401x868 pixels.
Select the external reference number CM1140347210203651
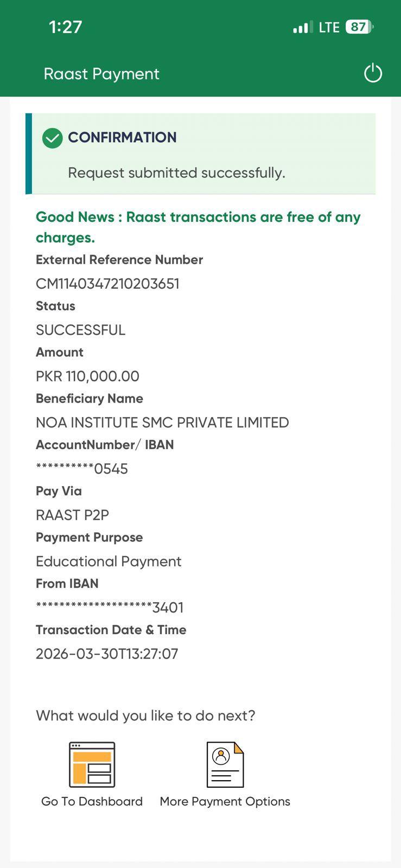107,284
